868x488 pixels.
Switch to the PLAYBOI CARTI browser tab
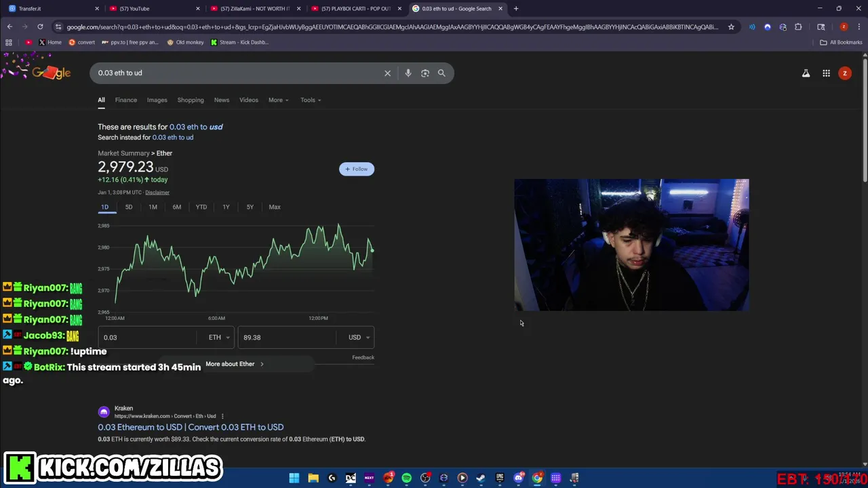[357, 9]
